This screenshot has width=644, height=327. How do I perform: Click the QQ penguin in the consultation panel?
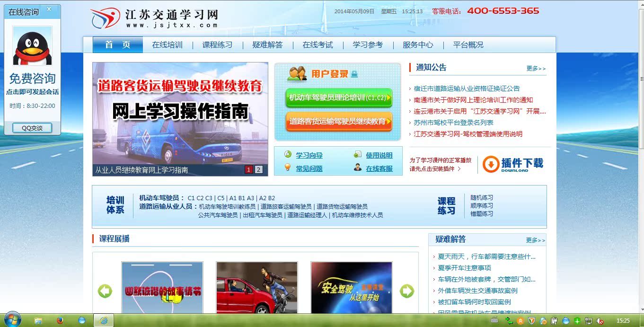click(31, 46)
